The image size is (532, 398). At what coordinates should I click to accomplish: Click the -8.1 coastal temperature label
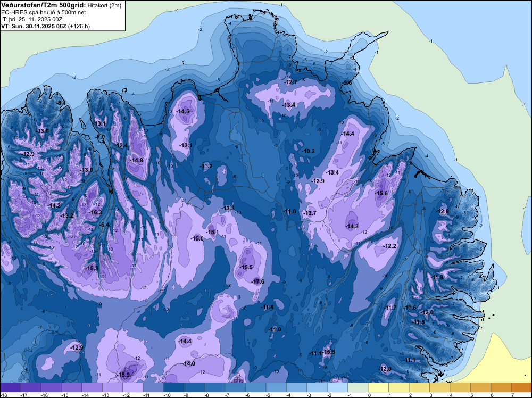pyautogui.click(x=61, y=103)
